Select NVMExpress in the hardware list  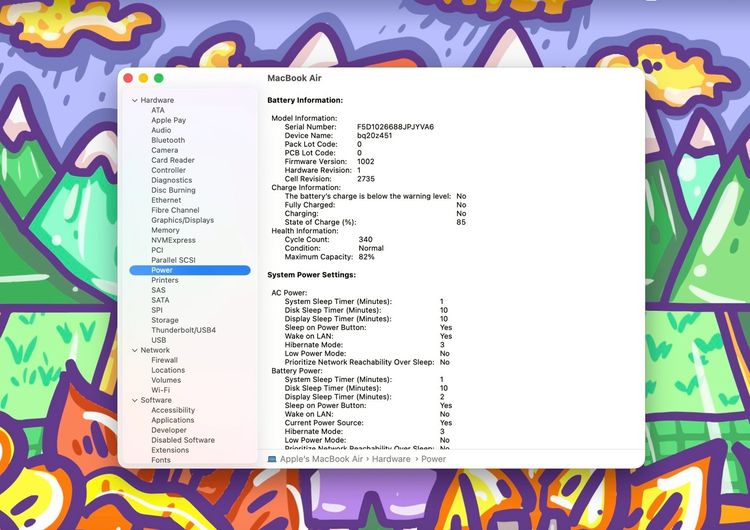(174, 240)
